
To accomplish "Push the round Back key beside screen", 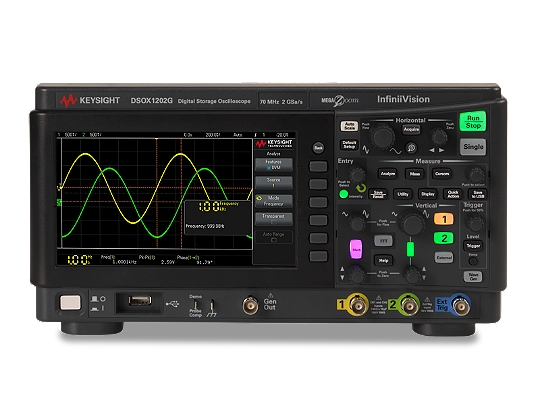I will point(318,148).
